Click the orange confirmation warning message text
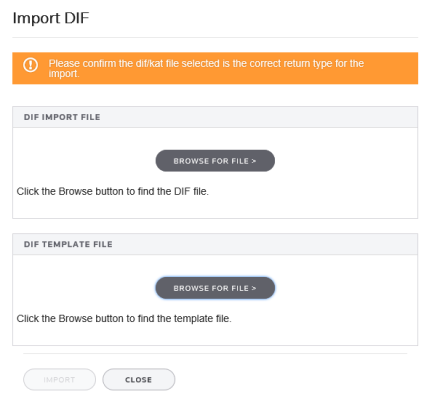432x418 pixels. pyautogui.click(x=206, y=68)
